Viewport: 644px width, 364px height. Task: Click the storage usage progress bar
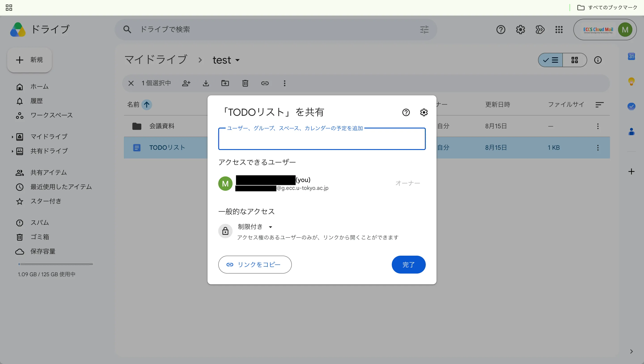pyautogui.click(x=56, y=264)
